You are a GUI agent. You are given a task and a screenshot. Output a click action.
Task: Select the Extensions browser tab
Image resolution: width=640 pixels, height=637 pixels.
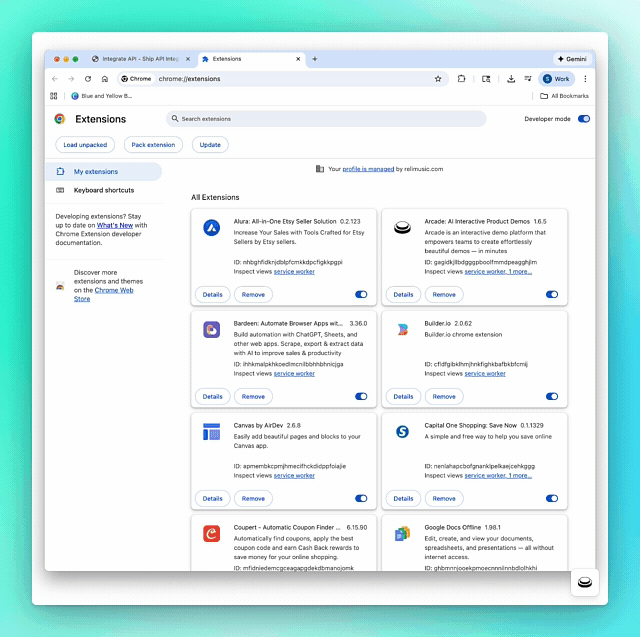[x=251, y=59]
